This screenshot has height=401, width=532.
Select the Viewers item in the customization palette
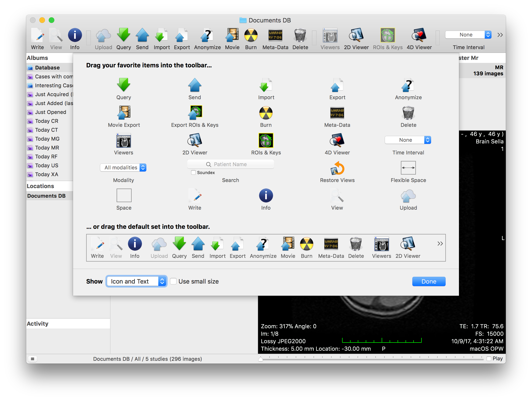click(124, 144)
